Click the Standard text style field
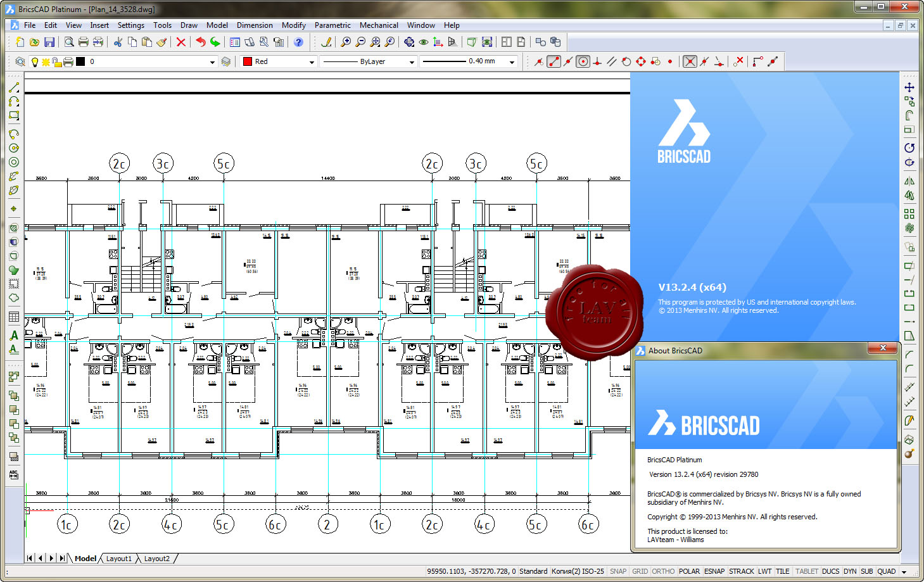The image size is (924, 582). tap(533, 571)
